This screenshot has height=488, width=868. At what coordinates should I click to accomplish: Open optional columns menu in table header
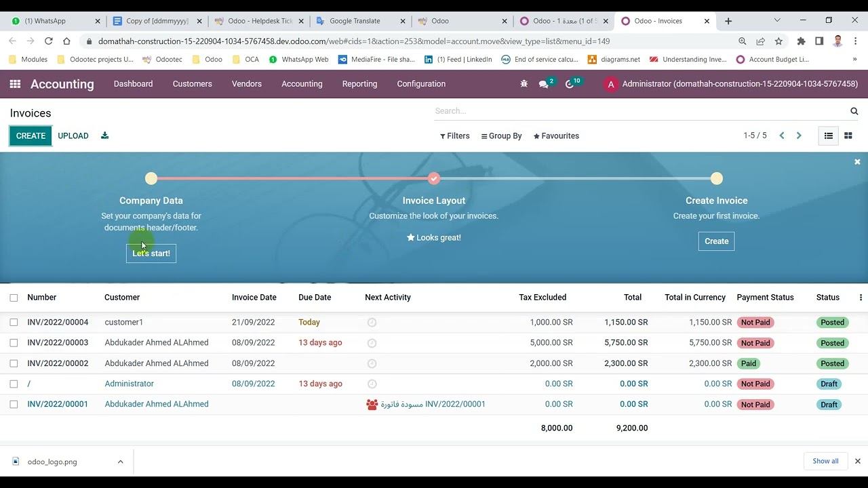point(861,298)
